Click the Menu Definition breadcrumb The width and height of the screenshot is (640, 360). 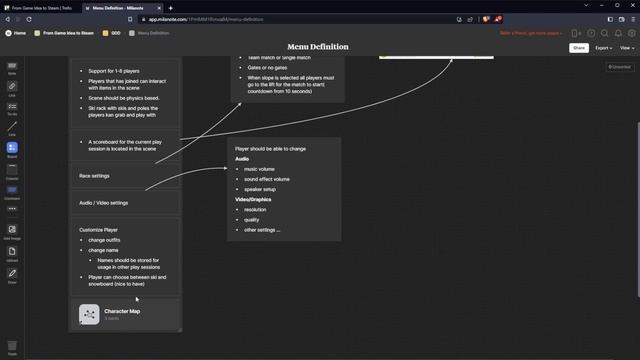click(x=149, y=33)
